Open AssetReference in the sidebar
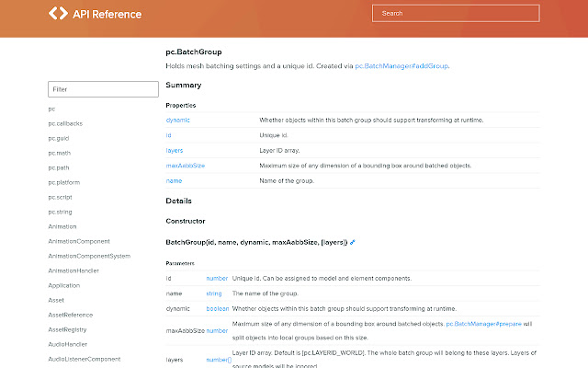588x368 pixels. click(71, 315)
